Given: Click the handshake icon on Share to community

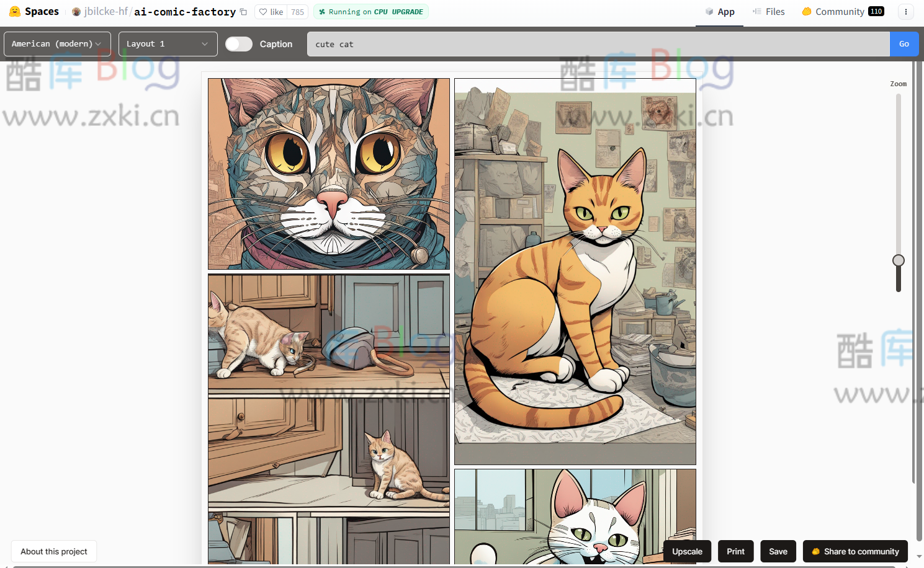Looking at the screenshot, I should point(815,551).
